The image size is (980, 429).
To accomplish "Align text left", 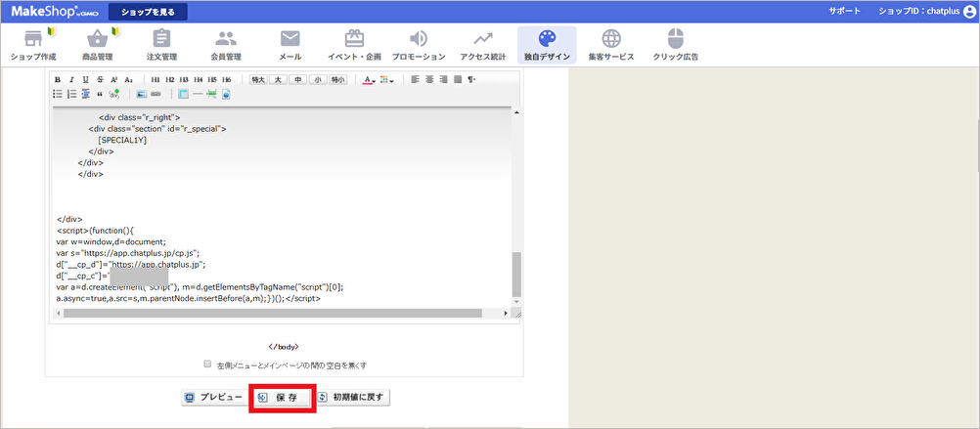I will click(416, 79).
